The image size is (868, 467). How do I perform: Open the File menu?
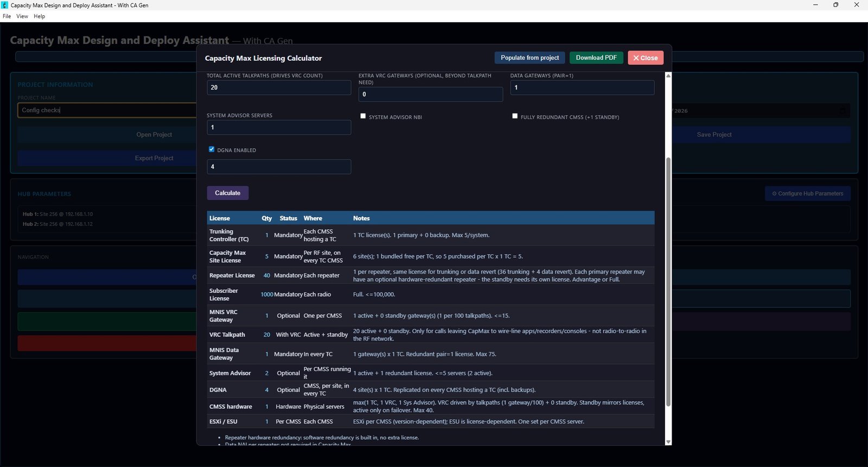(7, 16)
